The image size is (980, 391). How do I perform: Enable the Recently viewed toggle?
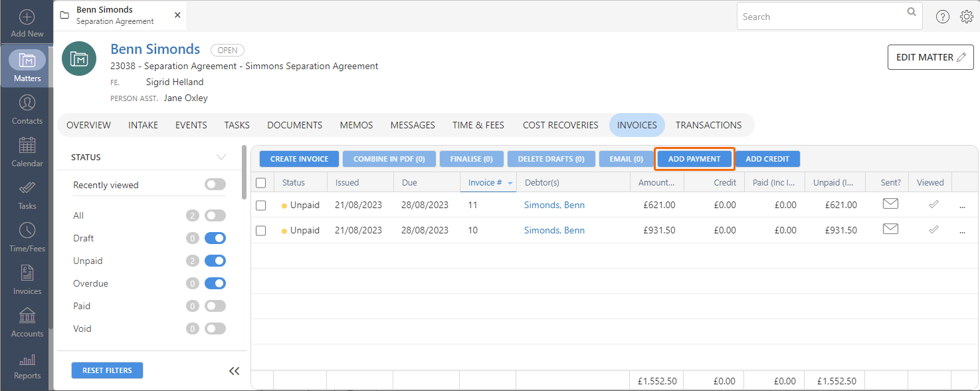(x=215, y=185)
